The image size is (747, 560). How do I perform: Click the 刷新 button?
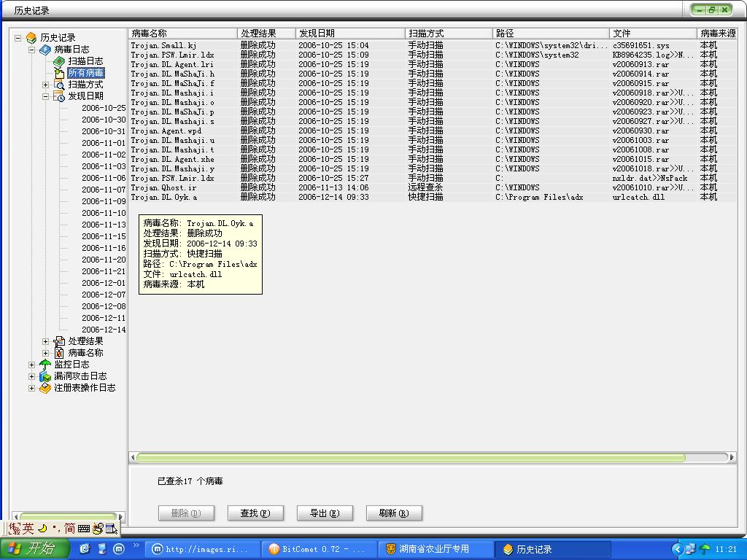(x=394, y=513)
